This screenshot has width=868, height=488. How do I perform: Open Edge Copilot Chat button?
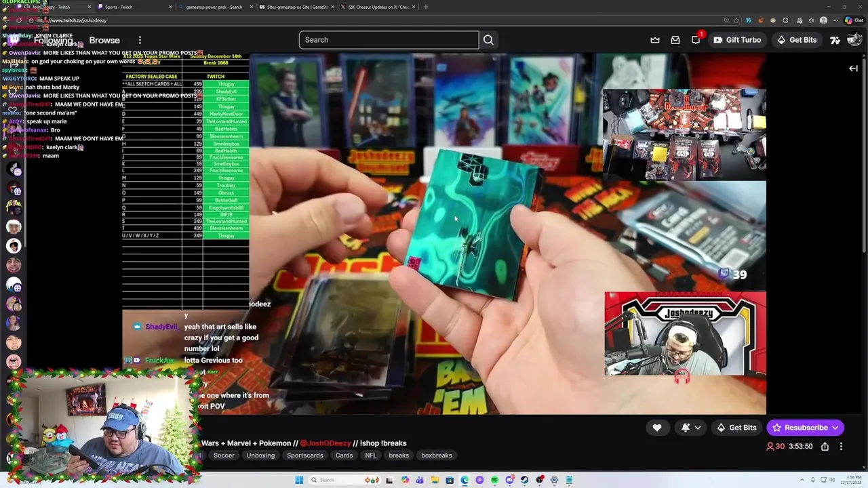[x=854, y=20]
